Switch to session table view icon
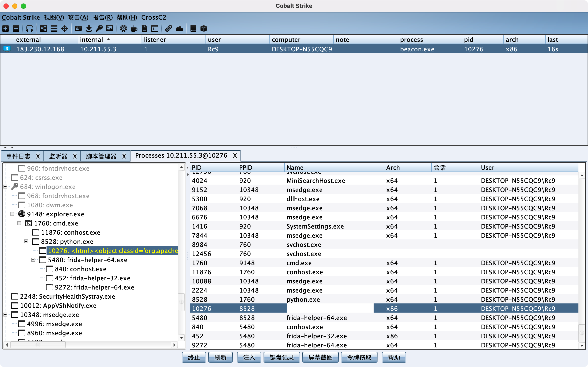The height and width of the screenshot is (367, 588). 54,29
